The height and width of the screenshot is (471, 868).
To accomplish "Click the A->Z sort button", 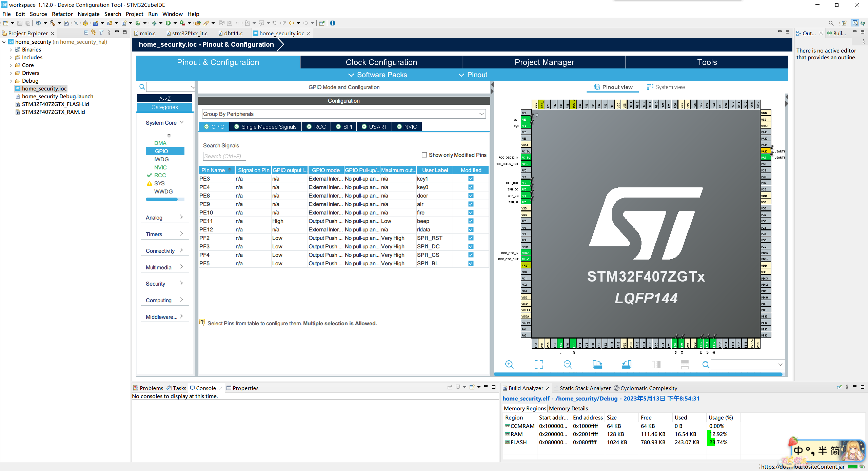I will pyautogui.click(x=164, y=99).
